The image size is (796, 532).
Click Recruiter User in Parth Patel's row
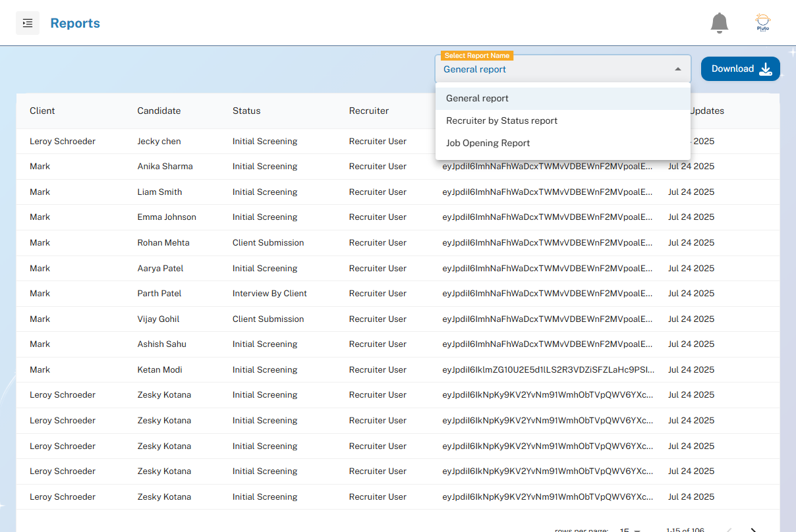tap(378, 294)
